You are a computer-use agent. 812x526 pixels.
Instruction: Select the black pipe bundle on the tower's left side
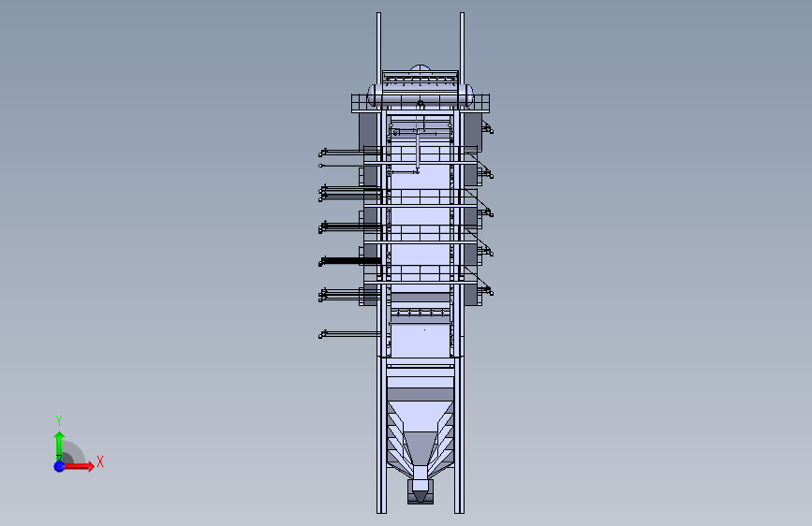coord(350,261)
